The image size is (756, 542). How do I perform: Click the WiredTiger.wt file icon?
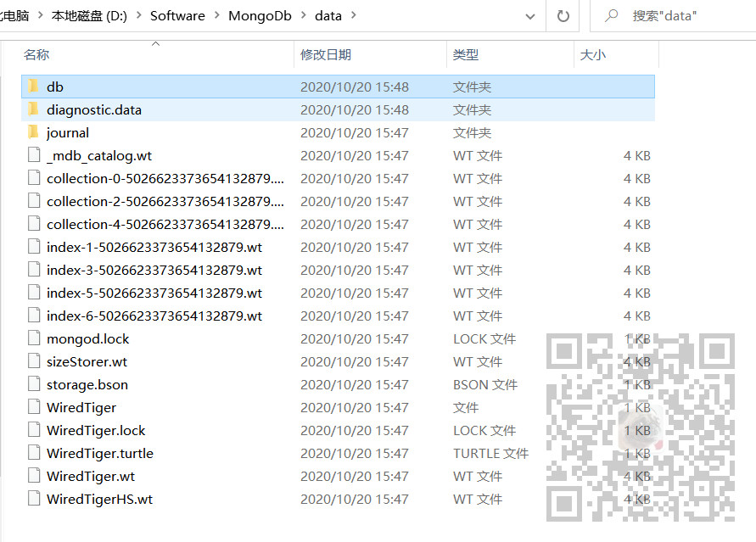pos(34,476)
